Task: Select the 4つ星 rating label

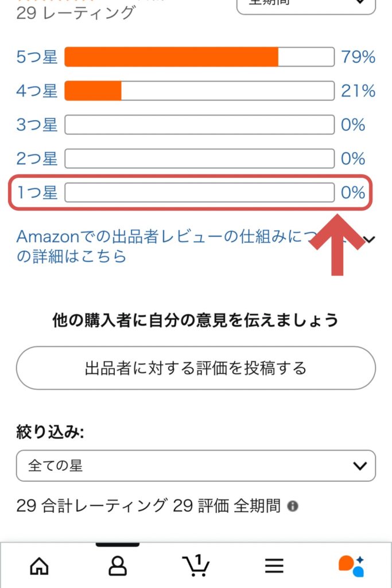Action: coord(37,91)
